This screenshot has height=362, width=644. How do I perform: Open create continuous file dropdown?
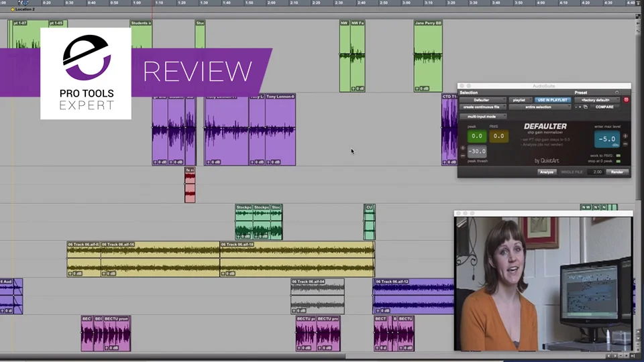[x=483, y=107]
